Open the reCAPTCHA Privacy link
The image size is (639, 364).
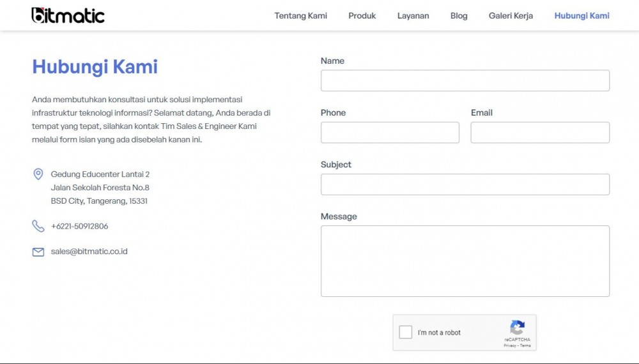coord(510,345)
